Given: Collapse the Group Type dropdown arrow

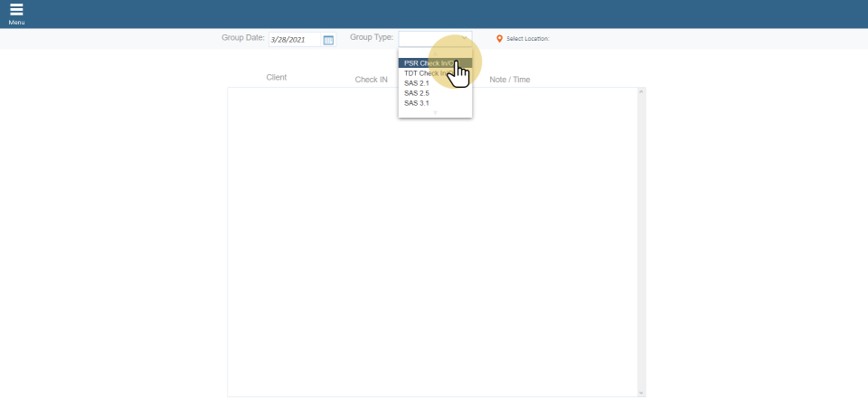Looking at the screenshot, I should 464,38.
